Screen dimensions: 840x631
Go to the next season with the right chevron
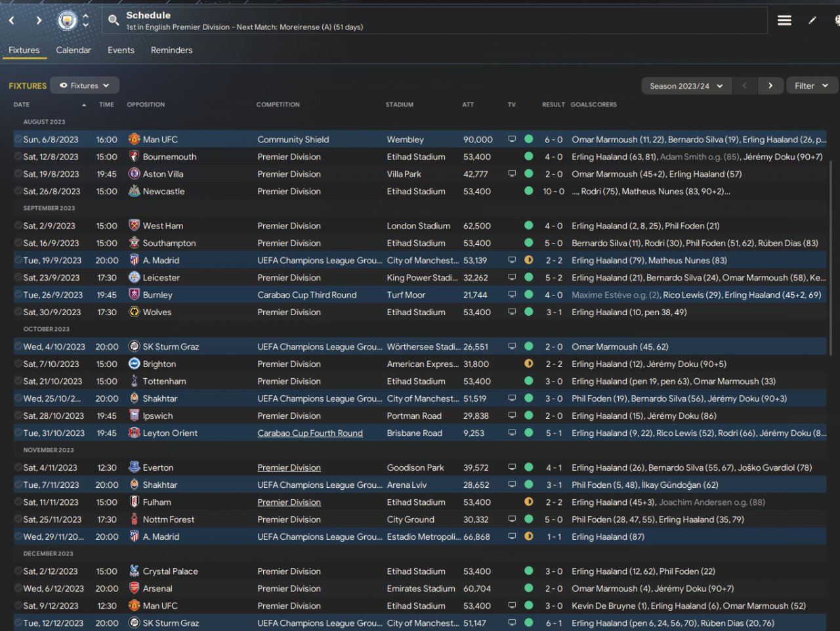click(x=770, y=86)
